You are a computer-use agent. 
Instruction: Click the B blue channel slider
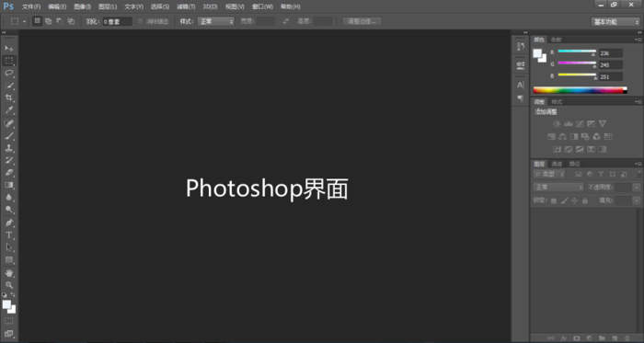[x=577, y=76]
